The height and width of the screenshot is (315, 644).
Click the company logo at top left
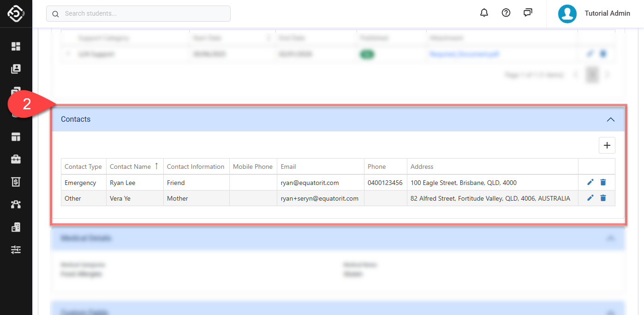click(x=16, y=13)
